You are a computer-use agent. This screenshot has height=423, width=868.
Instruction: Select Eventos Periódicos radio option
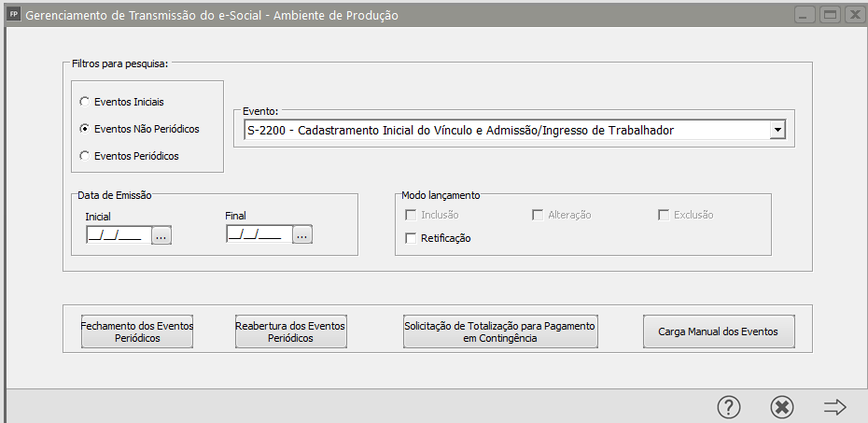pyautogui.click(x=86, y=156)
